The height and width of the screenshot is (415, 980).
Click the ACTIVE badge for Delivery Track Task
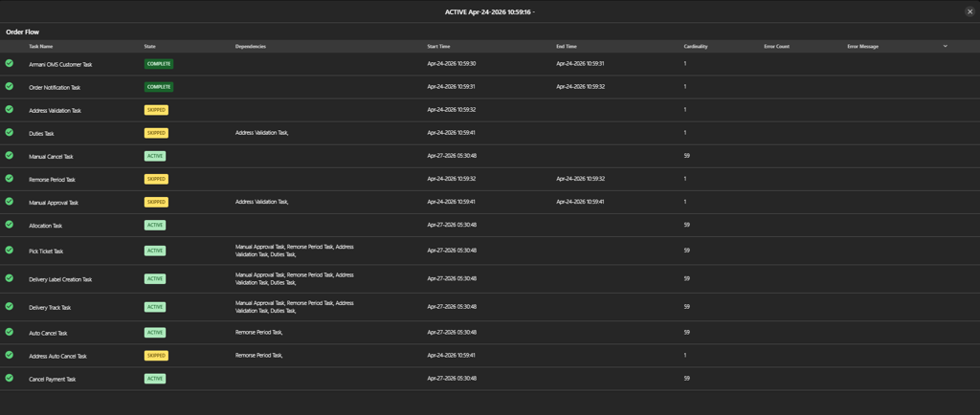tap(155, 307)
